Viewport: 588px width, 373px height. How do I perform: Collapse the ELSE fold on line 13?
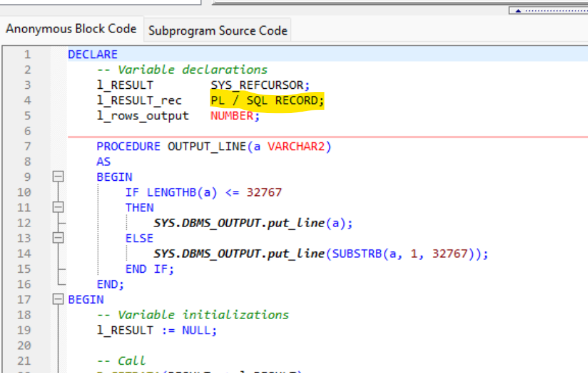58,238
